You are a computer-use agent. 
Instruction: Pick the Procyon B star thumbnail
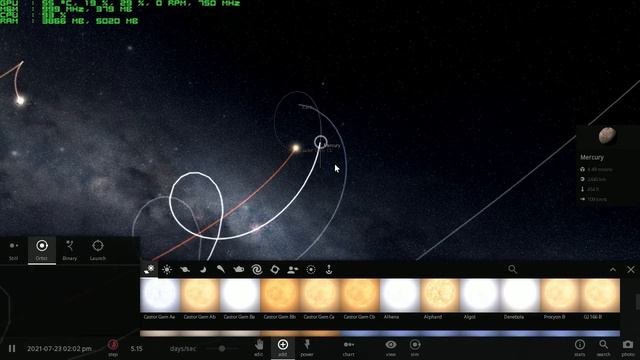[x=560, y=296]
